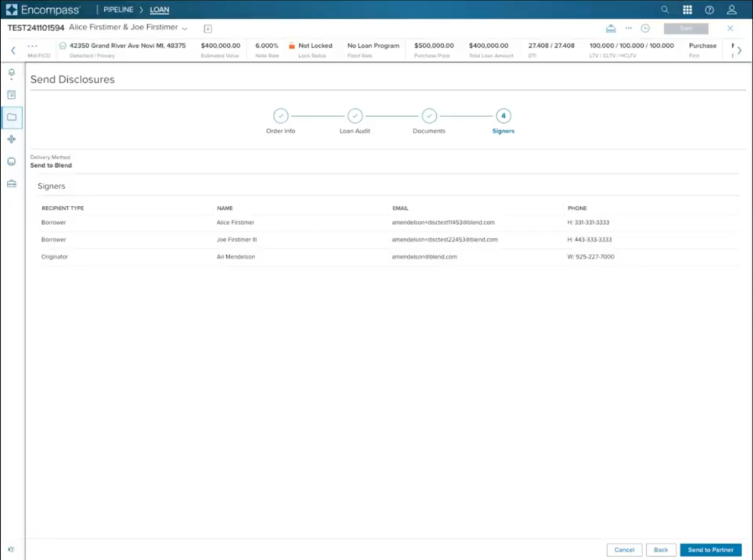Click the RECIPIENT TYPE column header

(x=62, y=209)
